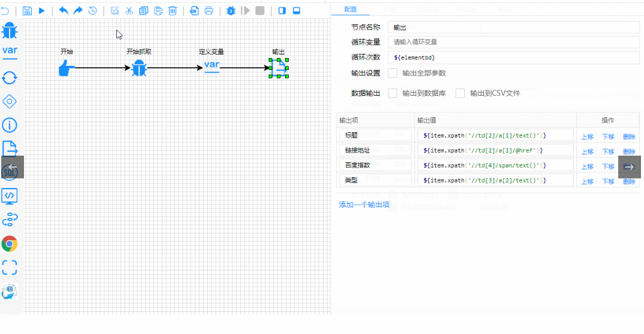The height and width of the screenshot is (334, 644).
Task: Select the 开始抓取 spider node on canvas
Action: coord(139,68)
